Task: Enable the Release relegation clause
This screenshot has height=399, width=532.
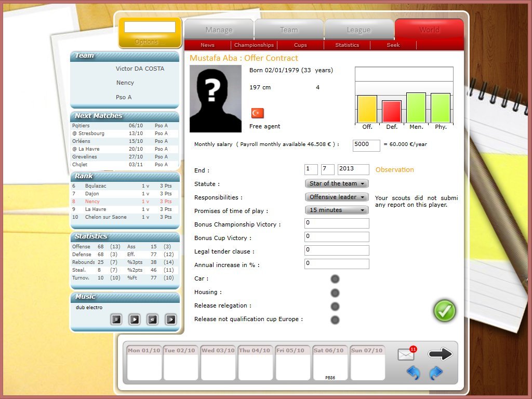Action: (x=335, y=306)
